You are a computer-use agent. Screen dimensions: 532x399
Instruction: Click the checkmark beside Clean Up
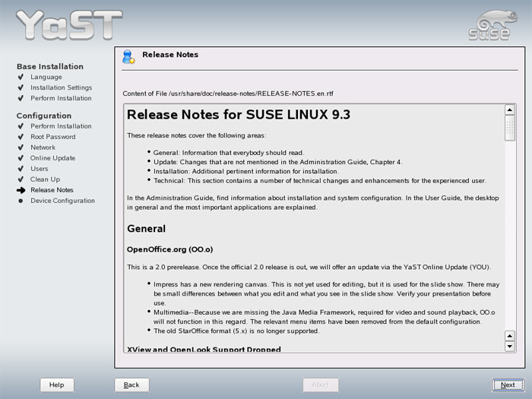point(21,179)
